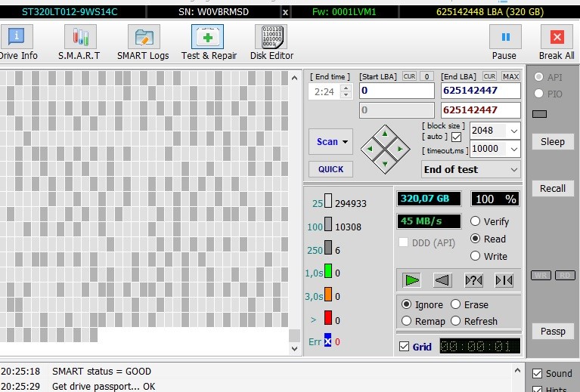Click the dark gray 250 ms block swatch
The image size is (580, 392).
point(328,248)
